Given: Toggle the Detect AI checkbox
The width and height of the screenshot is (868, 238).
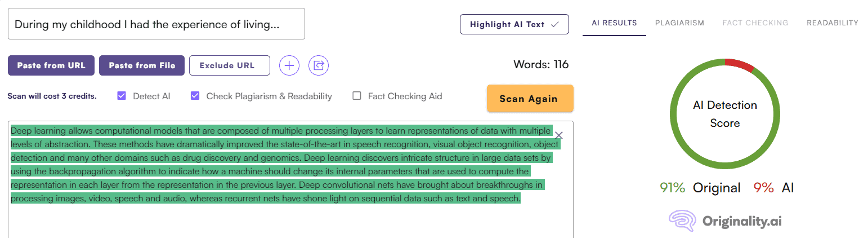Looking at the screenshot, I should [122, 96].
